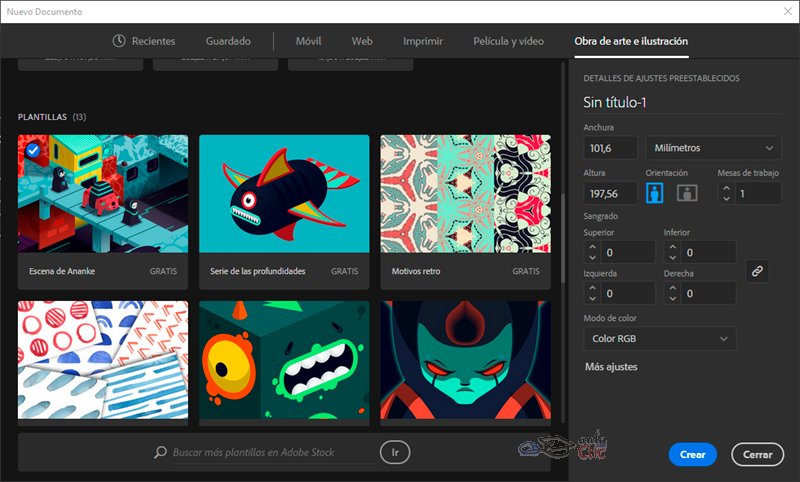The image size is (800, 482).
Task: Click the Altura value field
Action: (610, 193)
